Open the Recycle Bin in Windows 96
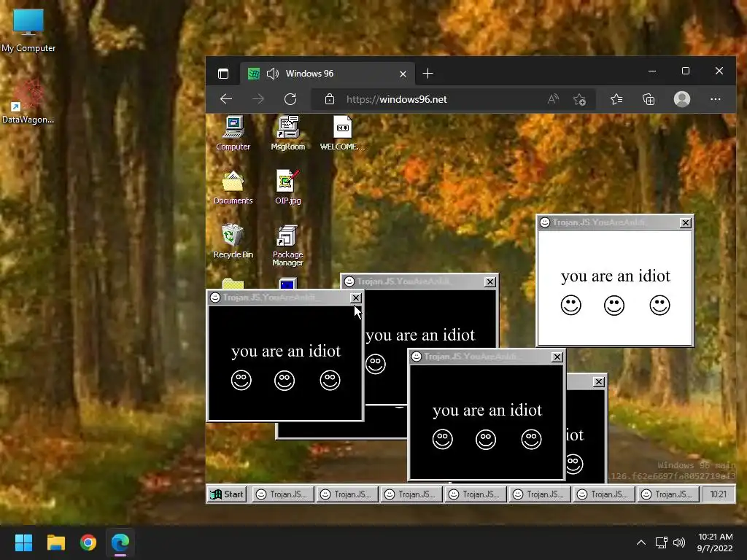 click(x=233, y=241)
